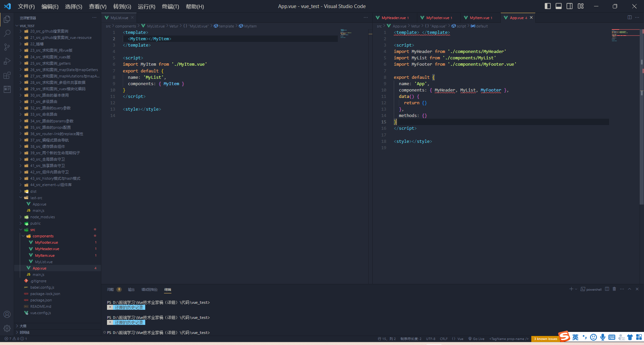
Task: Collapse the components folder
Action: tap(23, 236)
